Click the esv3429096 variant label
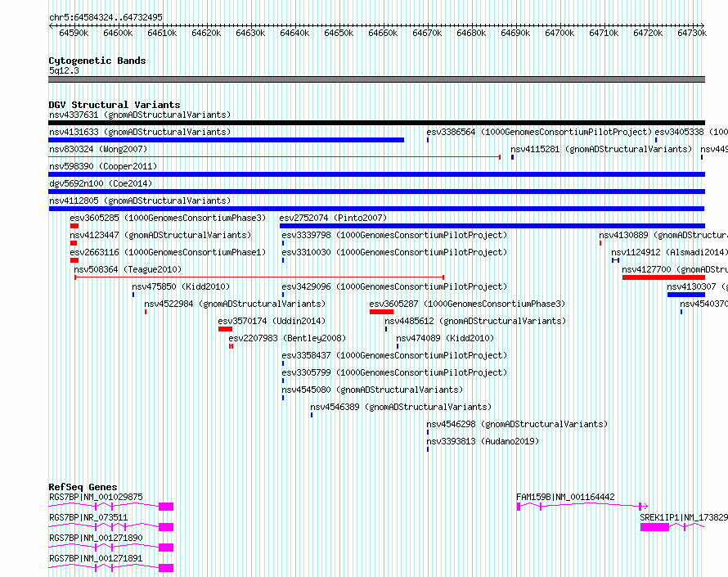 point(394,286)
